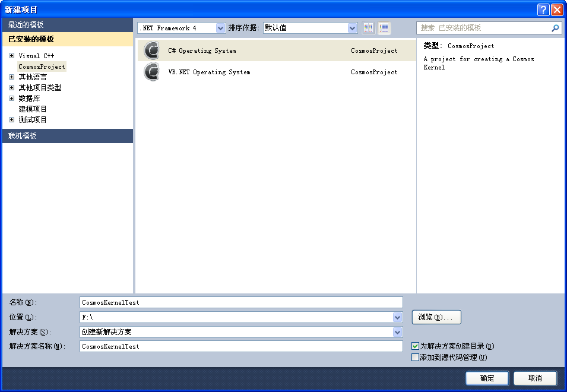
Task: Click the VB.NET Operating System template icon
Action: (x=152, y=72)
